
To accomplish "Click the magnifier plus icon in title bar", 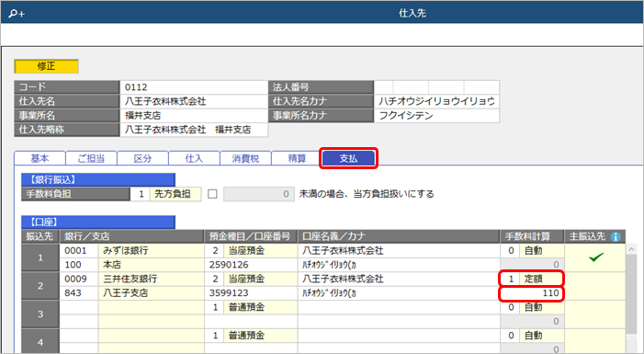I will click(17, 14).
